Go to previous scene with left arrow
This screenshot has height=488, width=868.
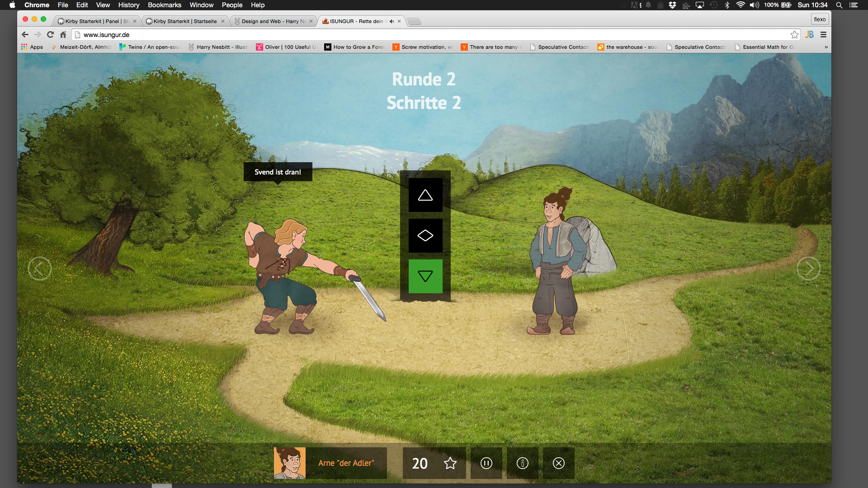(x=40, y=268)
